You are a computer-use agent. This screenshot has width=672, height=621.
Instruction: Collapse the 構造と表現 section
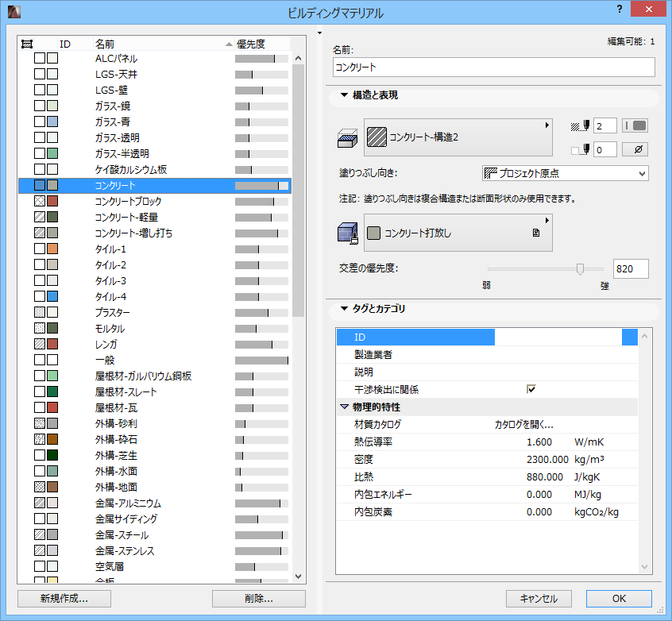pyautogui.click(x=344, y=94)
